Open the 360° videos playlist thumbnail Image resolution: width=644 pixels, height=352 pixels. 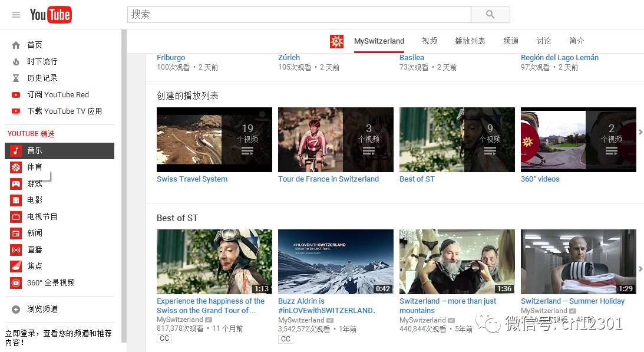pos(578,140)
